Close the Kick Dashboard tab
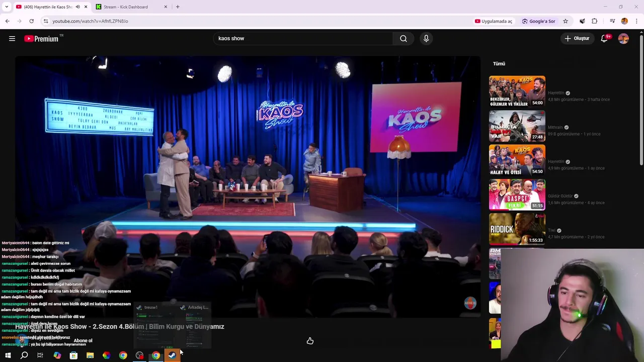 click(x=166, y=7)
